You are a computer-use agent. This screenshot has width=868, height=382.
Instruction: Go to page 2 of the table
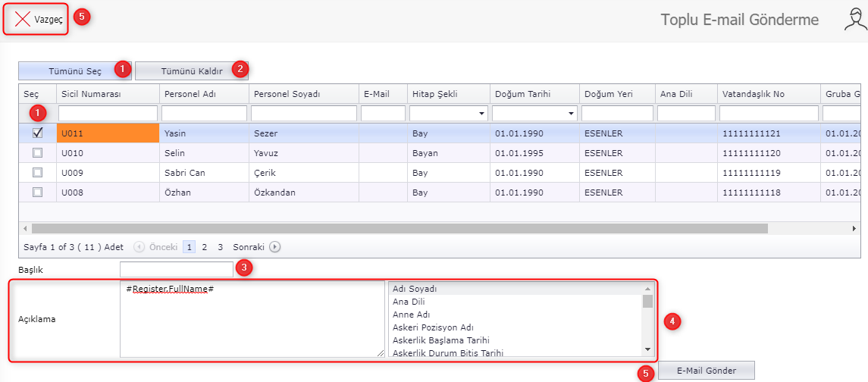coord(205,246)
